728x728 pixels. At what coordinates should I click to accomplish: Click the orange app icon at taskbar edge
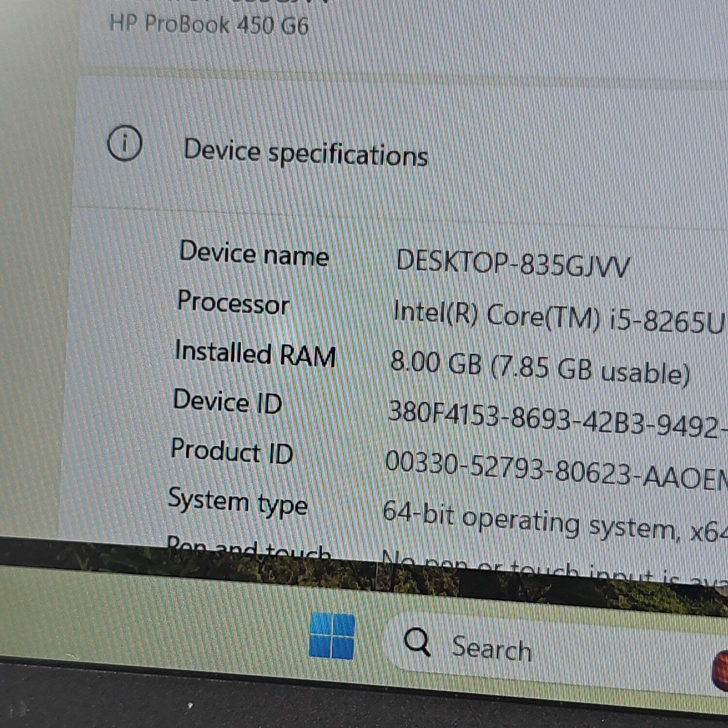[720, 672]
